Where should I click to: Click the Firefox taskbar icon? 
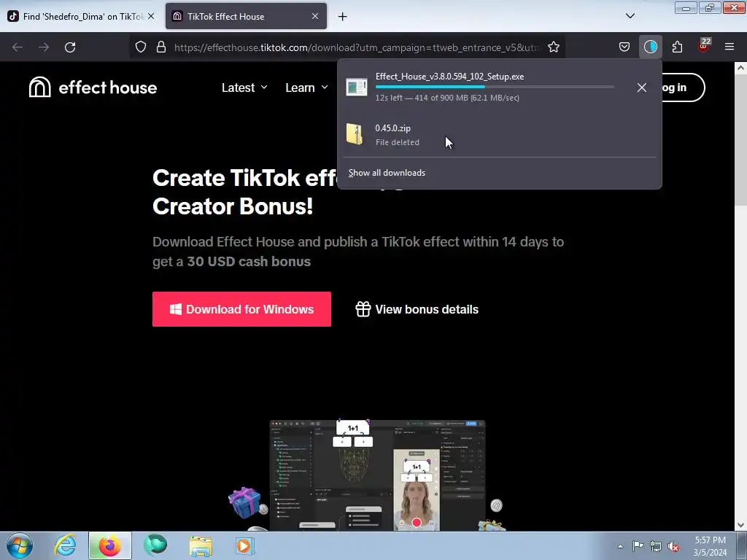[x=110, y=545]
